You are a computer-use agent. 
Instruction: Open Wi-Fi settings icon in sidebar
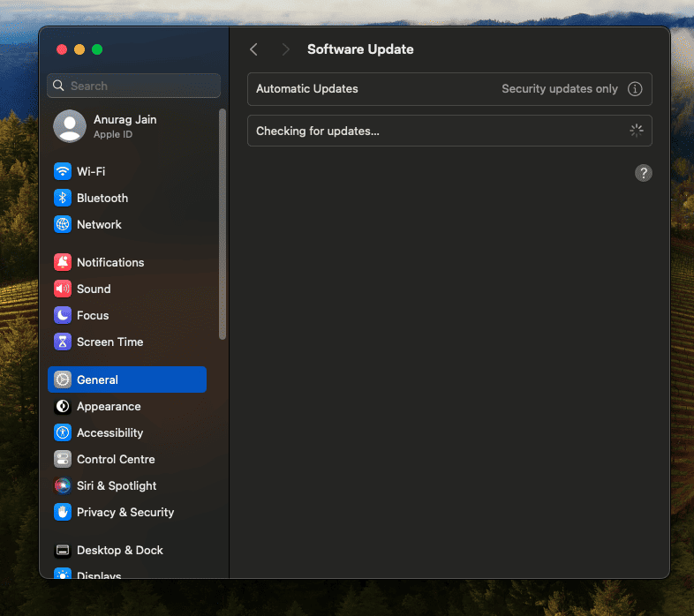pyautogui.click(x=63, y=171)
